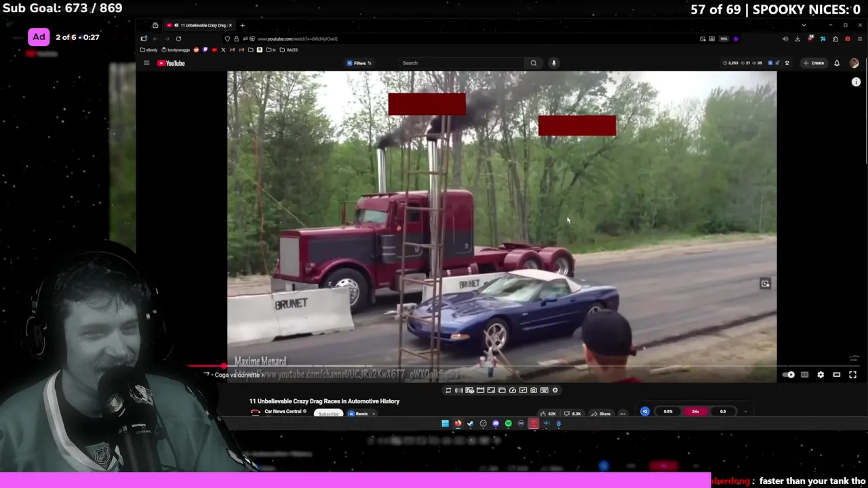Open your YouTube account avatar
Viewport: 868px width, 488px height.
click(x=854, y=63)
